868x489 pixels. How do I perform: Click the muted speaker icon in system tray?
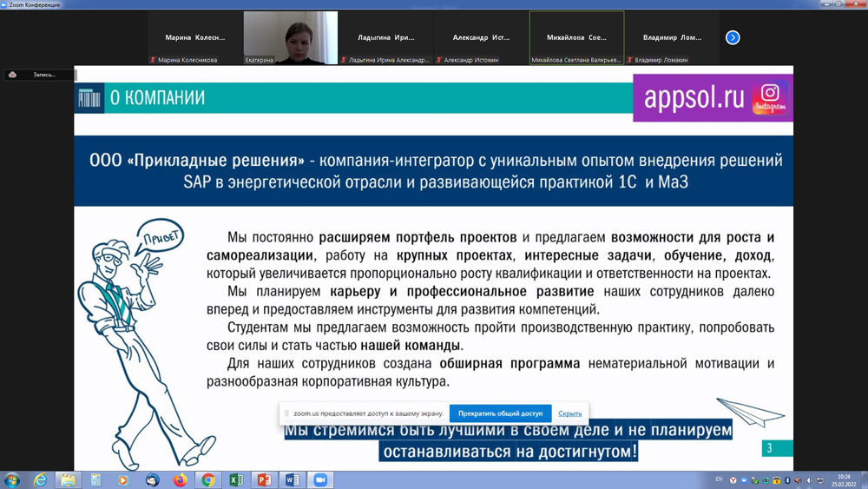click(798, 480)
